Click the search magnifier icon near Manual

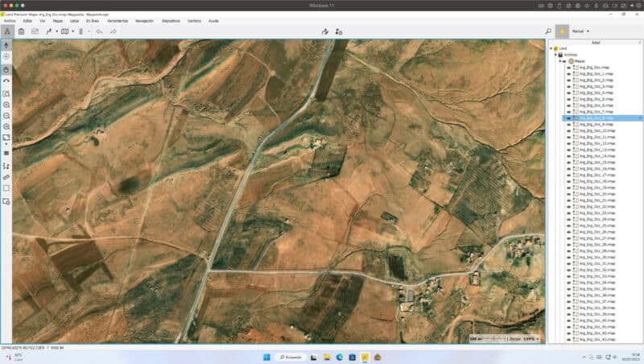(548, 31)
